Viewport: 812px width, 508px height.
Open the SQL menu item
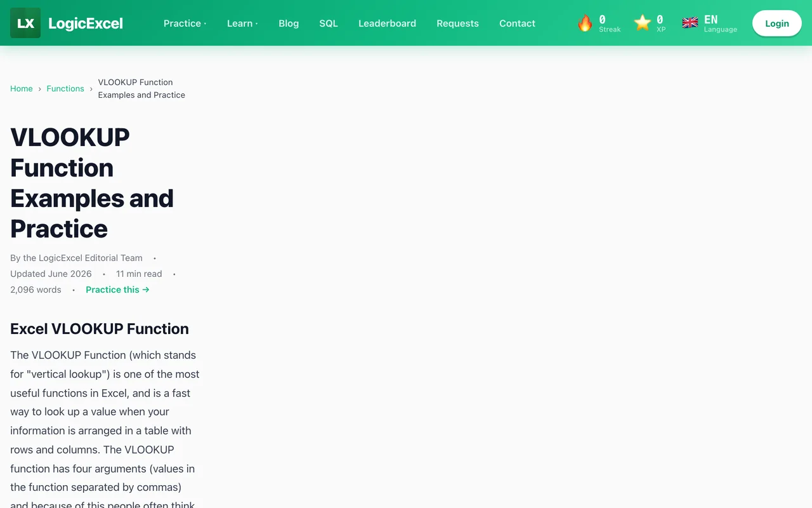coord(329,23)
